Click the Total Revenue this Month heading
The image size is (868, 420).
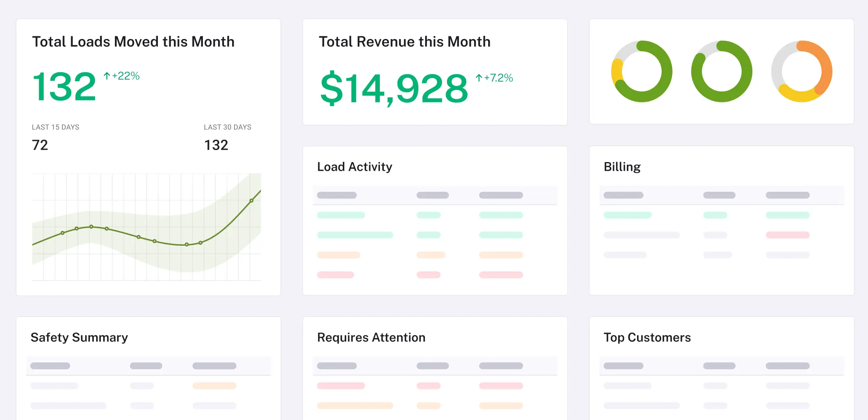(x=404, y=42)
